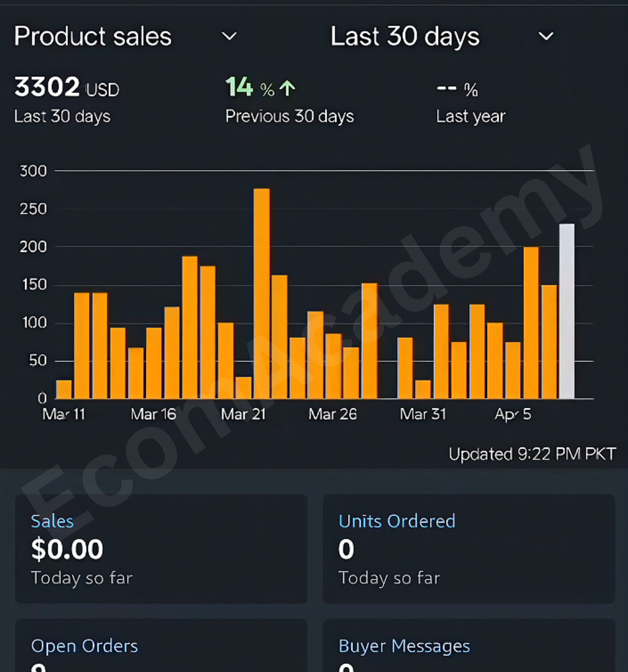Open the Units Ordered card

pyautogui.click(x=469, y=549)
